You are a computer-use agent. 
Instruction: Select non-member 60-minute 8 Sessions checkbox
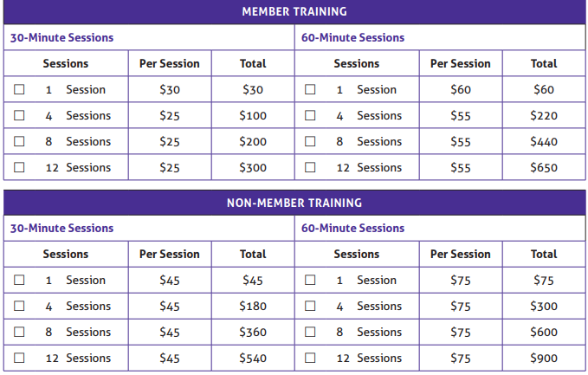pos(310,332)
